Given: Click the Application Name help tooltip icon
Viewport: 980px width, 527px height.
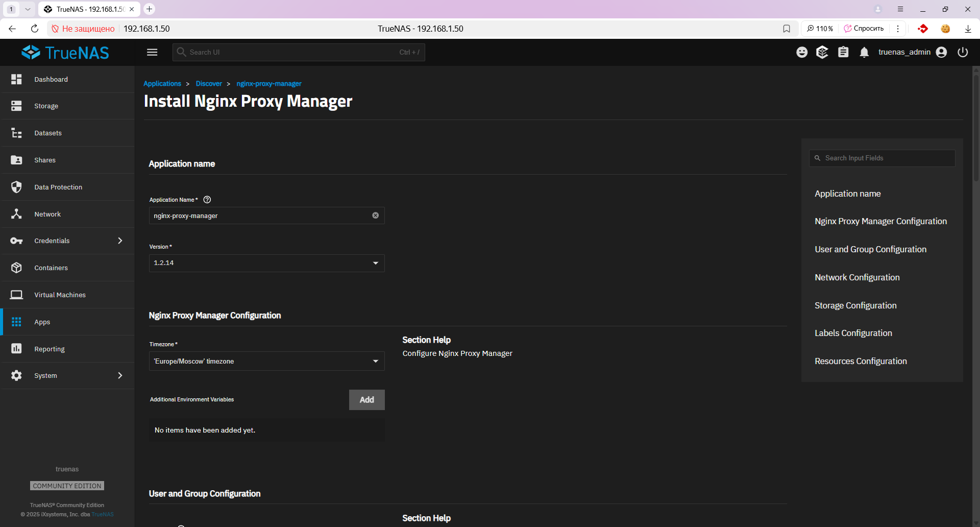Looking at the screenshot, I should [207, 200].
